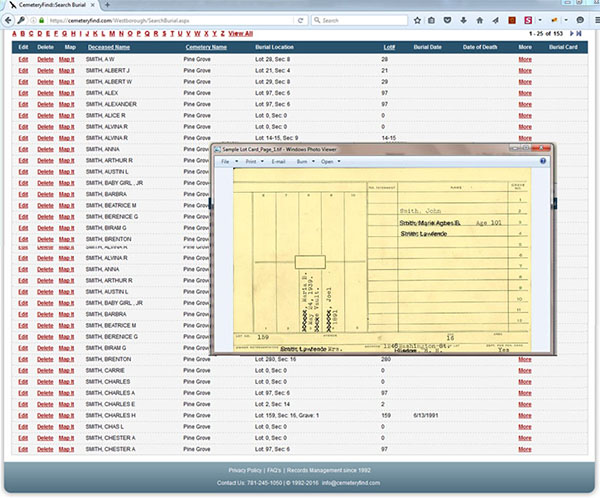Edit the SMITH, ALICE R record
This screenshot has width=600, height=498.
tap(23, 116)
